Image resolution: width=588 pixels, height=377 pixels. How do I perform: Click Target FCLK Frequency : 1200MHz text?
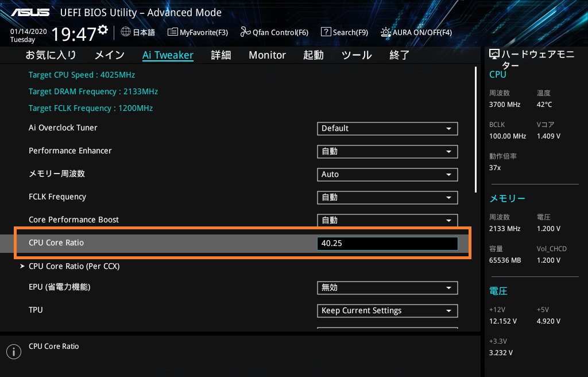tap(91, 108)
